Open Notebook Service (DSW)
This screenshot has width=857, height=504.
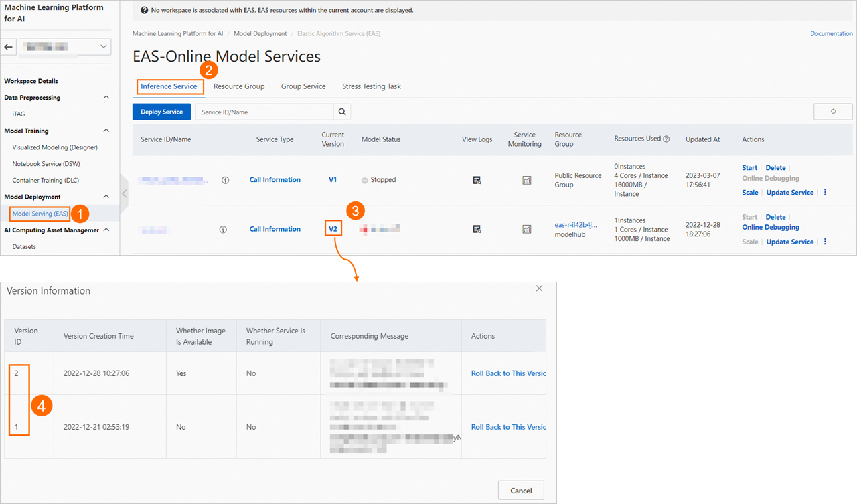pyautogui.click(x=47, y=164)
